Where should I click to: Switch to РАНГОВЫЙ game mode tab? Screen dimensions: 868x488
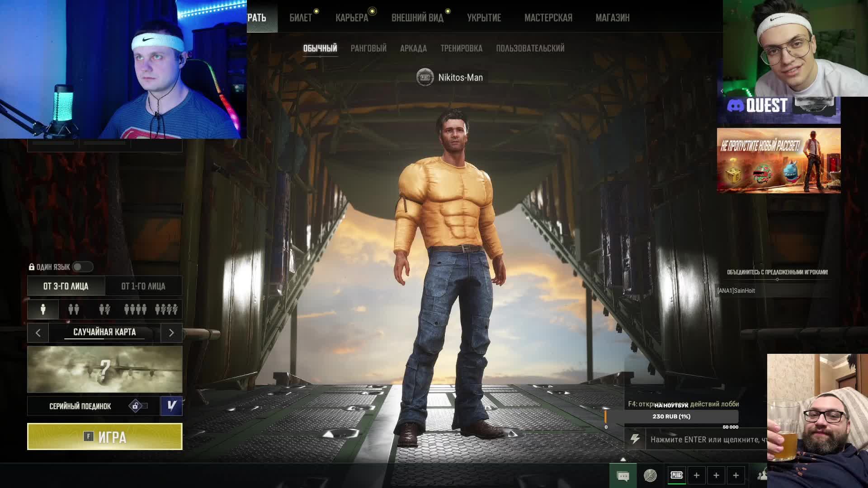(368, 48)
